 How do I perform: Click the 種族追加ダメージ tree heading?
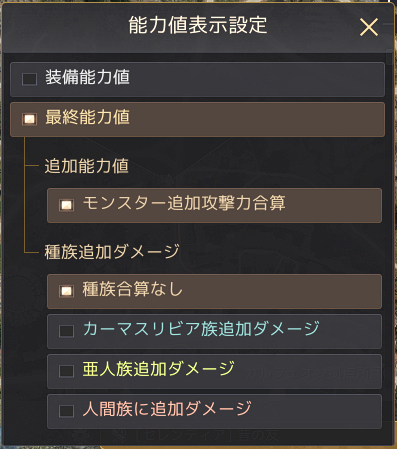point(112,252)
